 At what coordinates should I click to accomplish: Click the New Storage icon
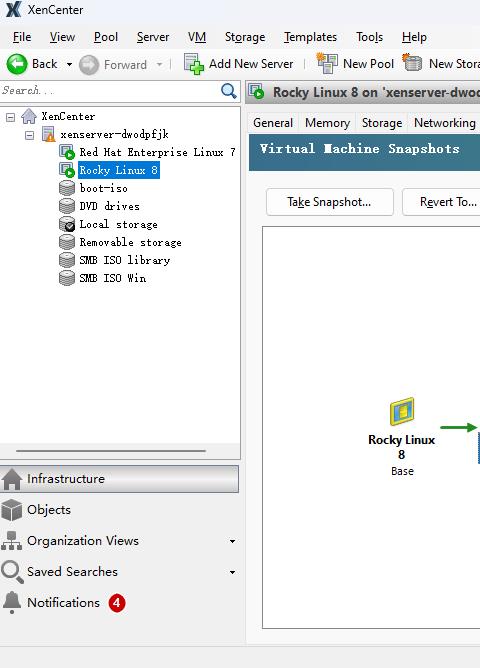click(x=412, y=63)
